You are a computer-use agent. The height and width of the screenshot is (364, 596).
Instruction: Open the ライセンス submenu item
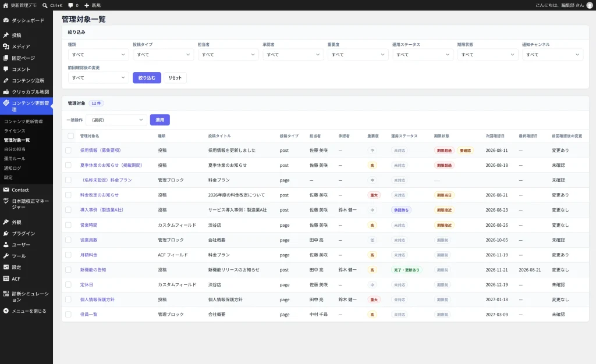click(15, 131)
